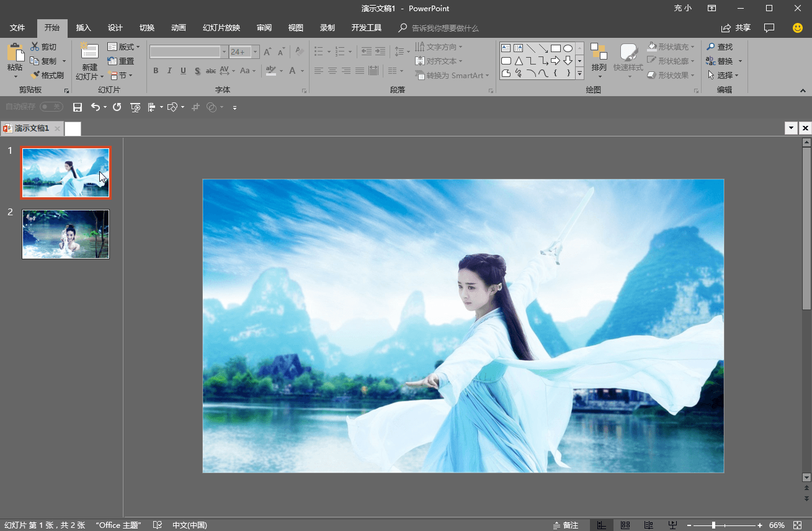Expand the shapes gallery More arrow
The image size is (812, 531).
[580, 74]
